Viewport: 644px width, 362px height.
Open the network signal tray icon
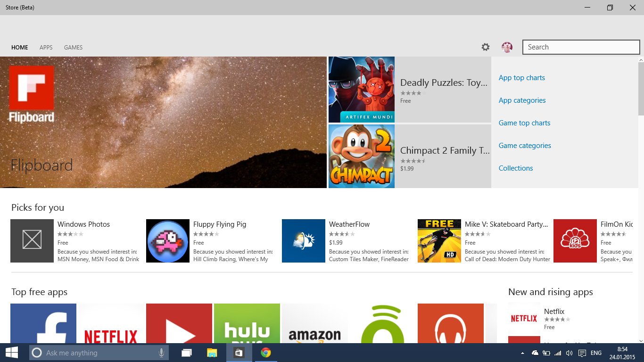pyautogui.click(x=558, y=353)
